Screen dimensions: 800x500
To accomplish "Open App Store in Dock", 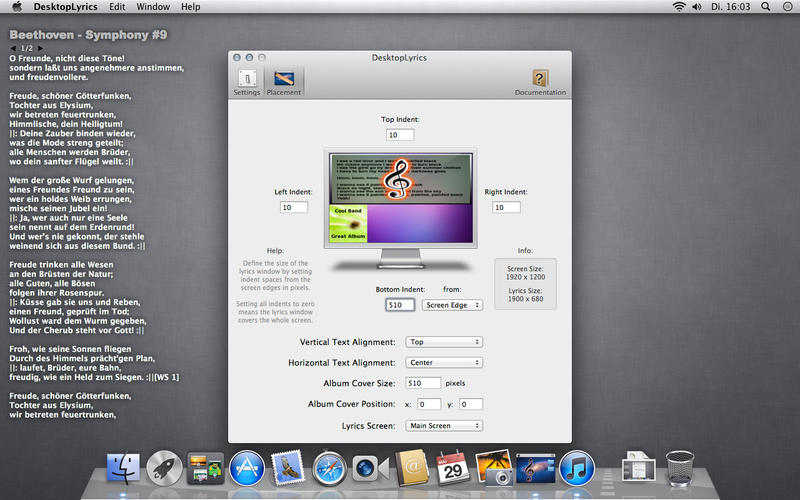I will tap(247, 468).
